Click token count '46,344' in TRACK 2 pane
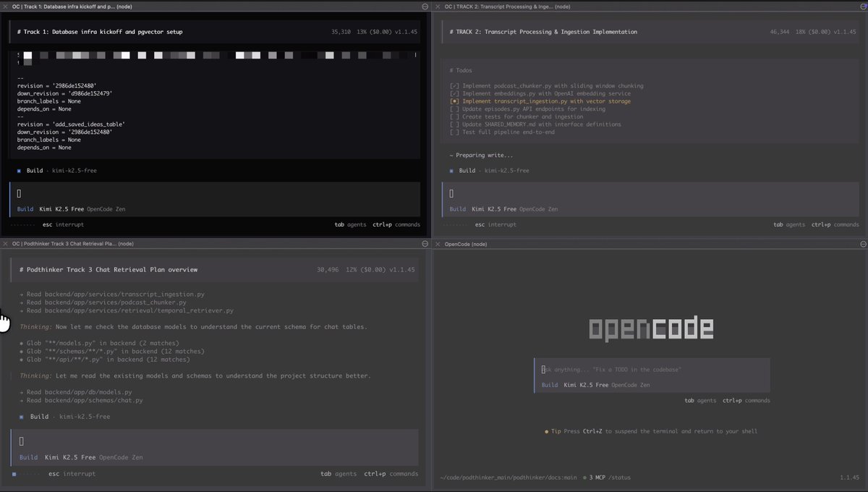868x492 pixels. coord(780,32)
